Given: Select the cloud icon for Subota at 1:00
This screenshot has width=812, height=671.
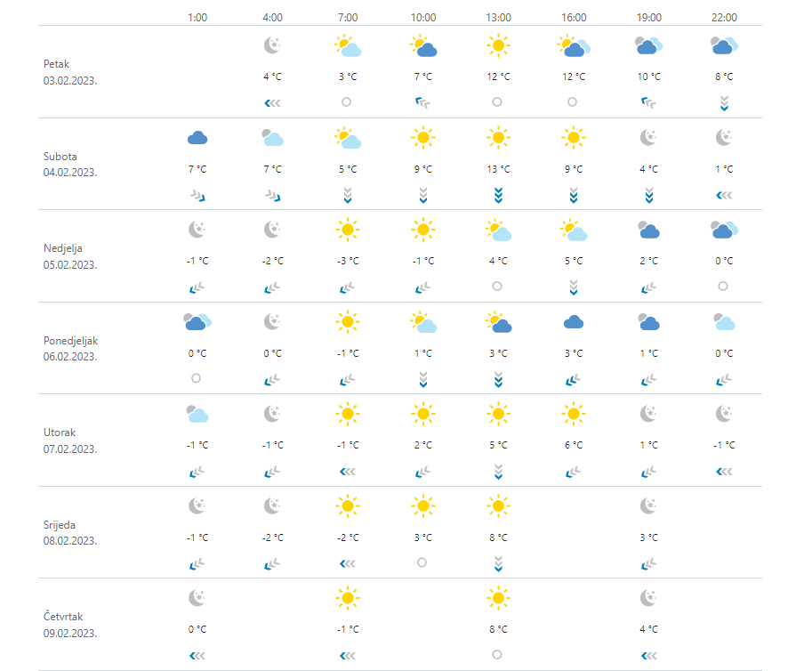Looking at the screenshot, I should point(197,137).
